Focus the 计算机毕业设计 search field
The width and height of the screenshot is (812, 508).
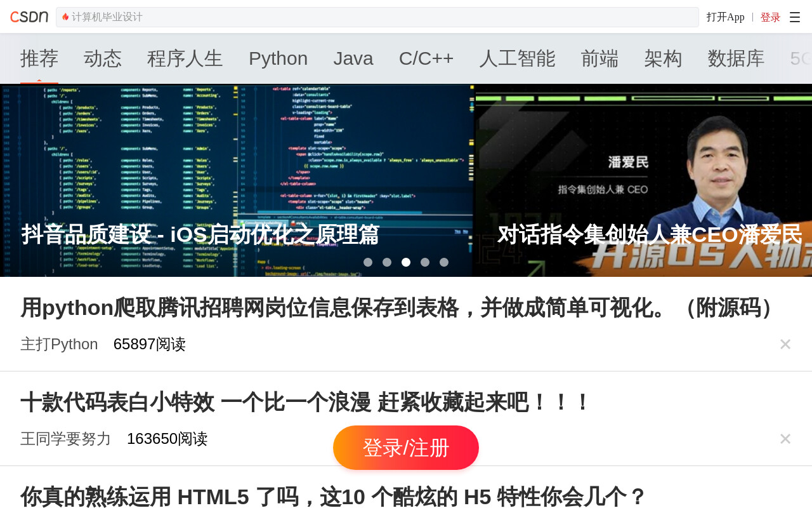tap(377, 17)
